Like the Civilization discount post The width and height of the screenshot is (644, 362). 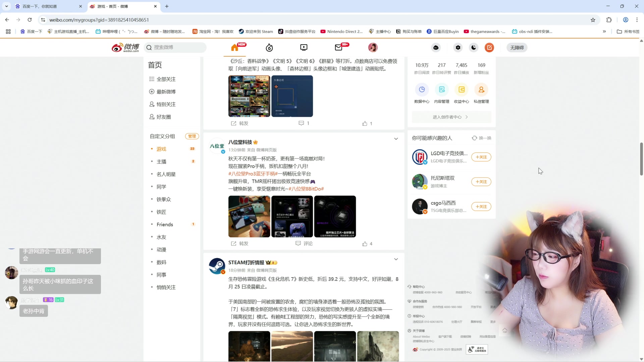point(367,123)
